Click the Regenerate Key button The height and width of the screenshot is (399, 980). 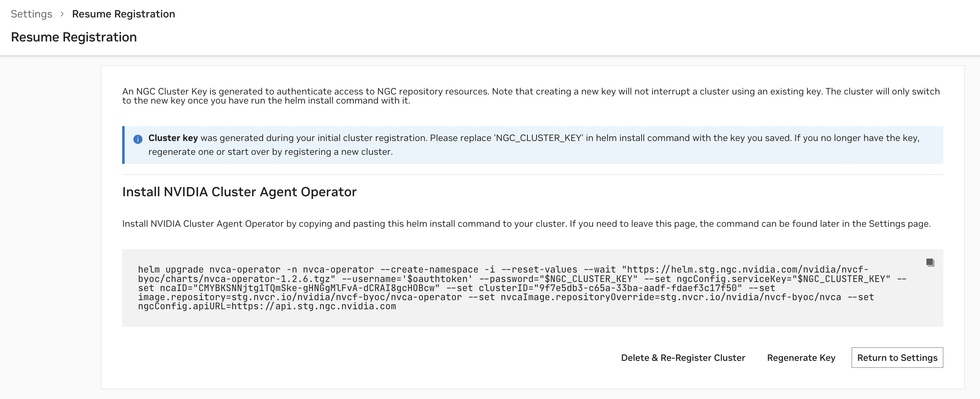801,358
